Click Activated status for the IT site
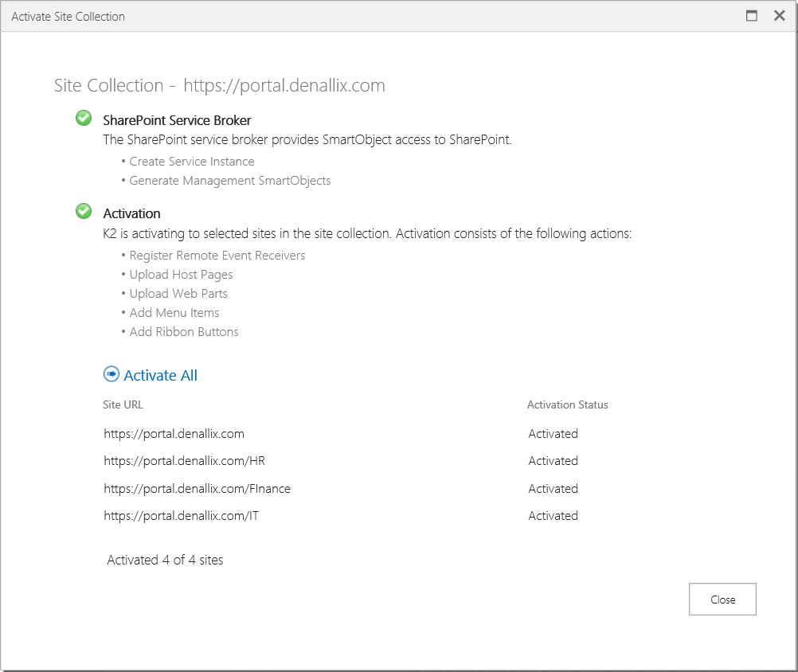The image size is (798, 672). 553,516
